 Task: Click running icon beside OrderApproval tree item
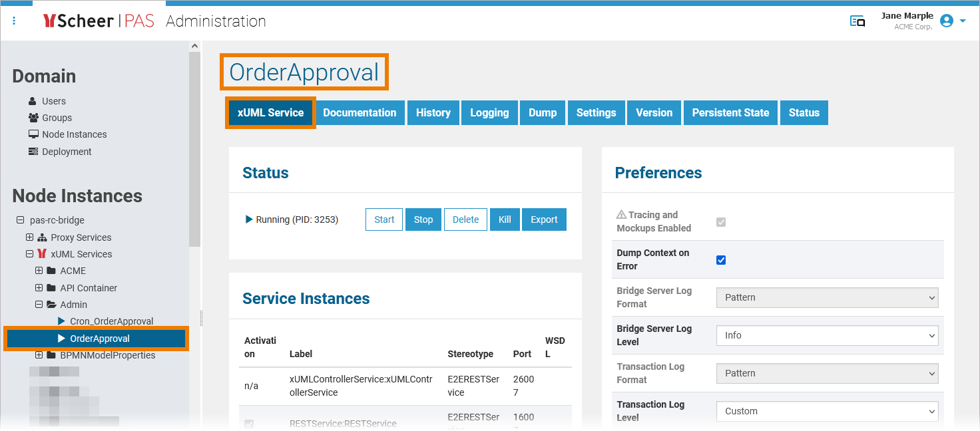[x=61, y=339]
